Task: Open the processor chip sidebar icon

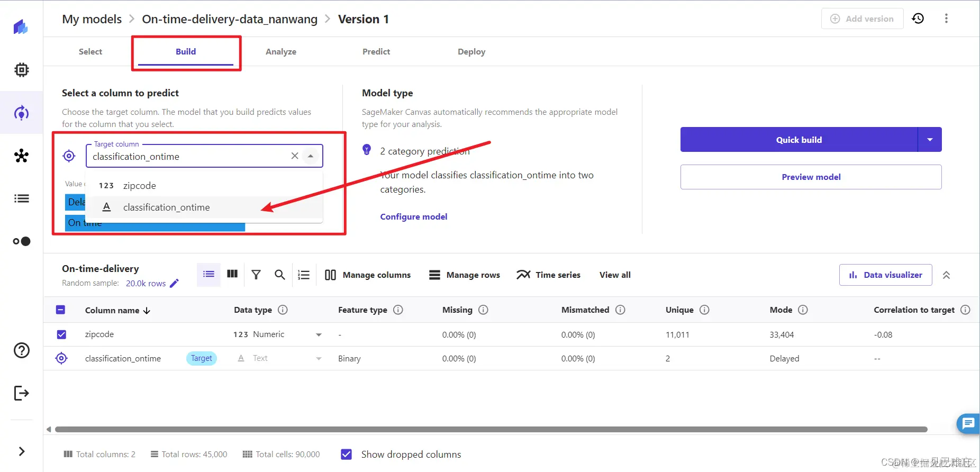Action: 21,69
